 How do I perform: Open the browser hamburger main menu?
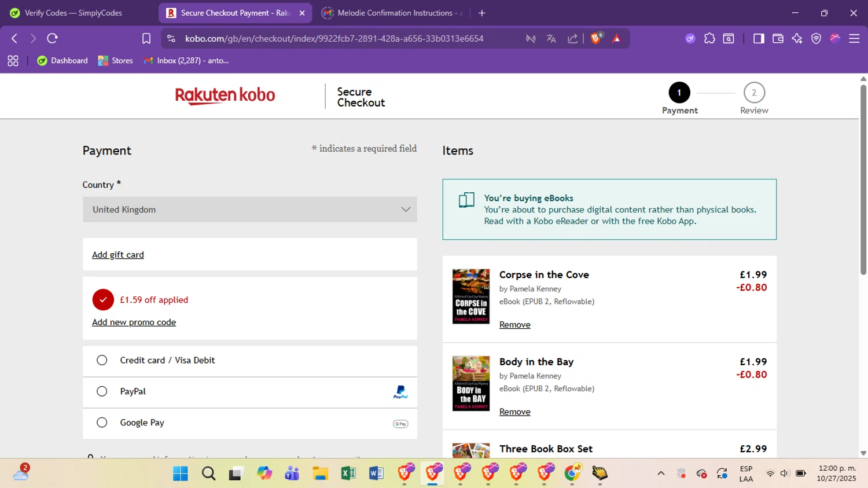click(854, 39)
